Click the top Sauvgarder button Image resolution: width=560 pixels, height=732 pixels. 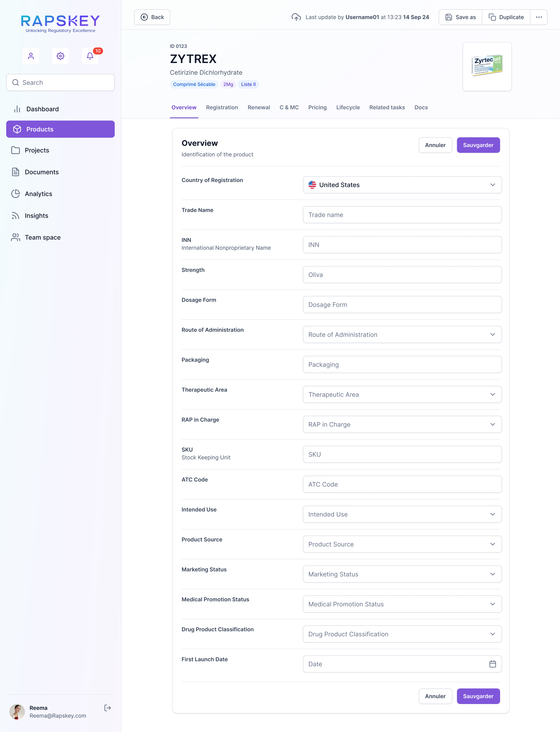478,145
